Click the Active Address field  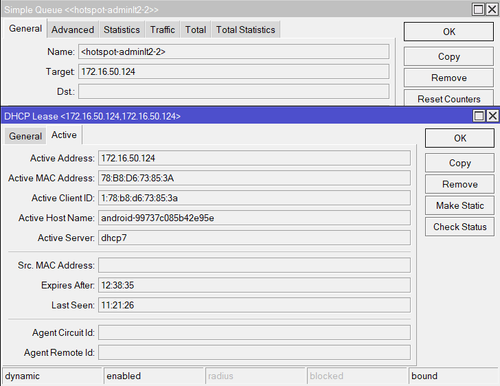254,158
